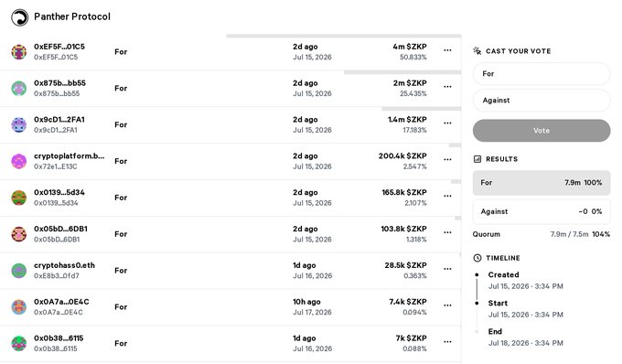This screenshot has height=364, width=622.
Task: Click the 7k $ZKP voting power
Action: (x=411, y=338)
